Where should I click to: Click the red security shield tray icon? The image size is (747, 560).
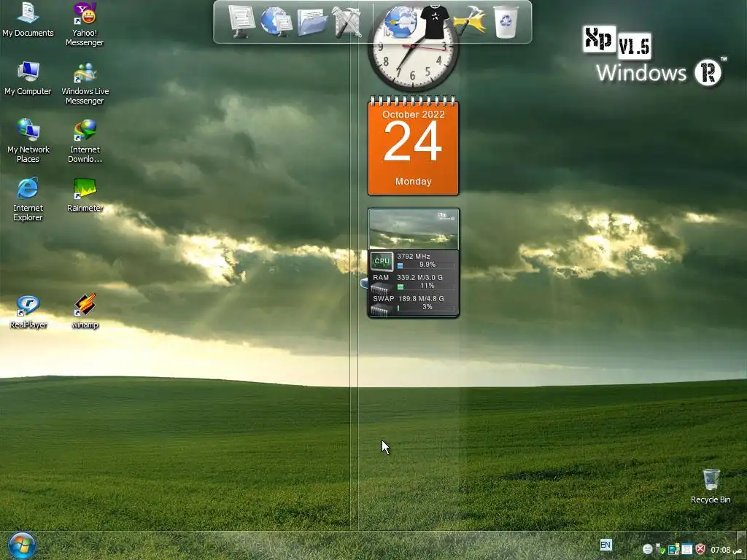pos(700,550)
